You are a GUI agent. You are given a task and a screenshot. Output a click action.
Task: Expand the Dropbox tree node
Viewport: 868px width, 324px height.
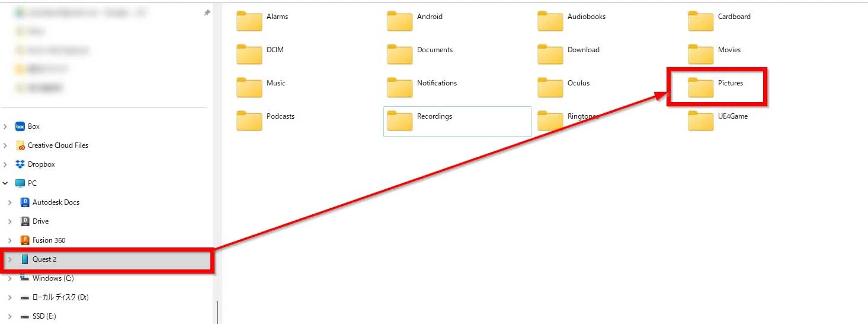(x=5, y=164)
